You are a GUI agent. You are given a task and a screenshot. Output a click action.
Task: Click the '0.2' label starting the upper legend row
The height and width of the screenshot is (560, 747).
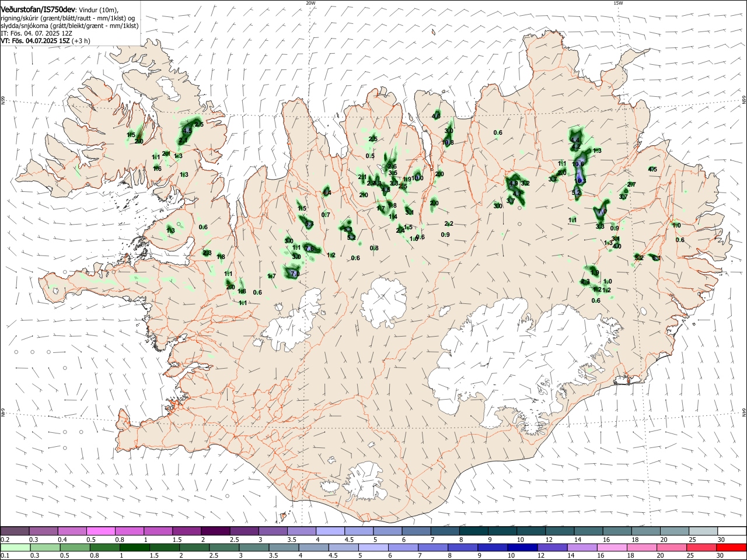coord(4,540)
